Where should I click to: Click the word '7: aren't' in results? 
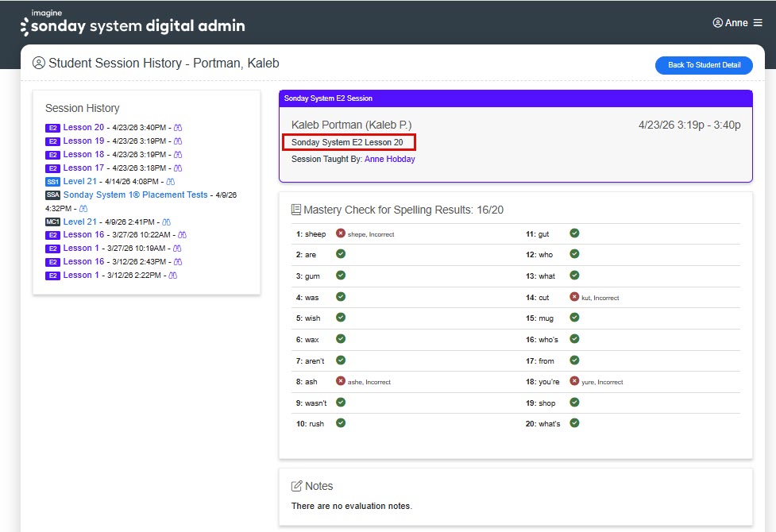pos(310,360)
